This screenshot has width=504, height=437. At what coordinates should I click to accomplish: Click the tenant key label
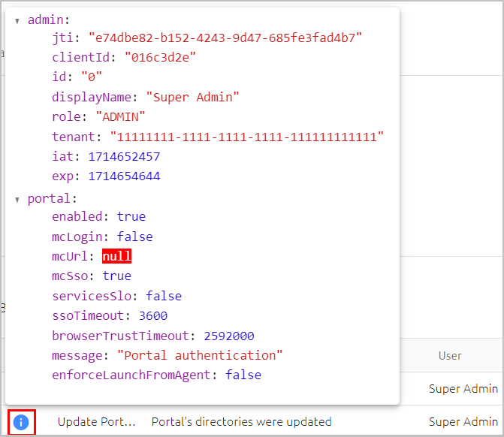point(74,137)
